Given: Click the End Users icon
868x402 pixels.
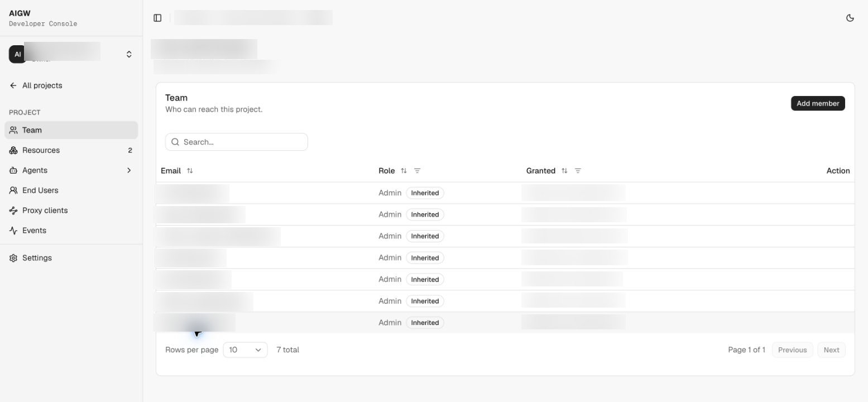Looking at the screenshot, I should 13,190.
